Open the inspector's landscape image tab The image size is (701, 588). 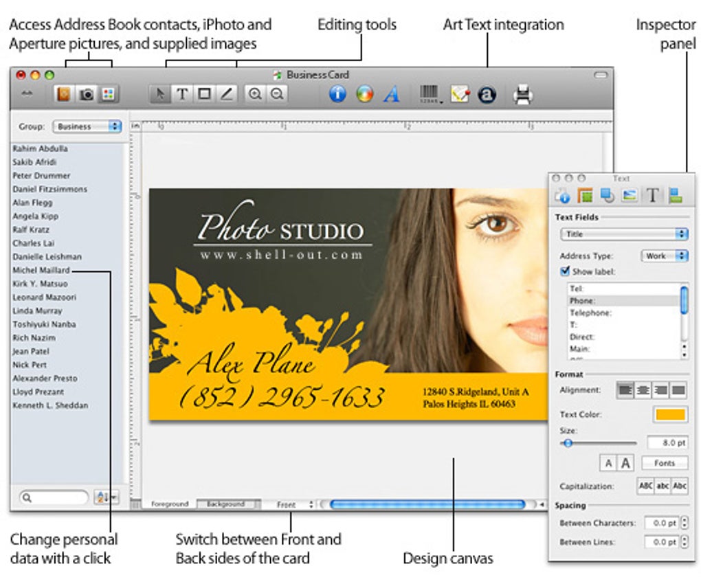click(x=630, y=196)
